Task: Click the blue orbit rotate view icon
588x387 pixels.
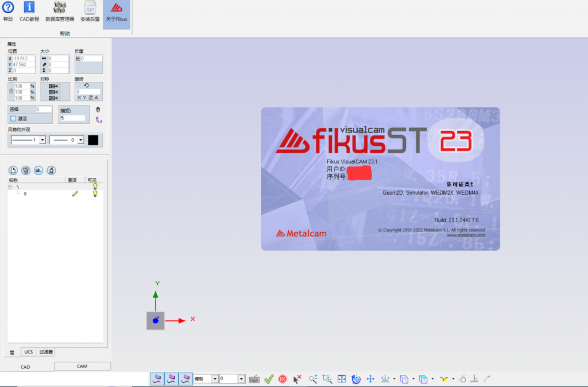Action: 356,379
